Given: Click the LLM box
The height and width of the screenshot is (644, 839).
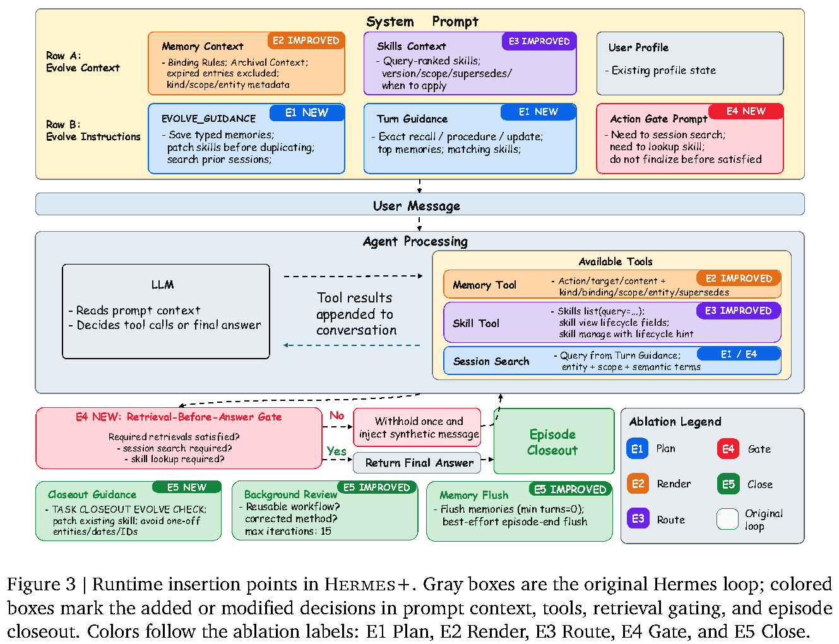Looking at the screenshot, I should click(x=166, y=311).
